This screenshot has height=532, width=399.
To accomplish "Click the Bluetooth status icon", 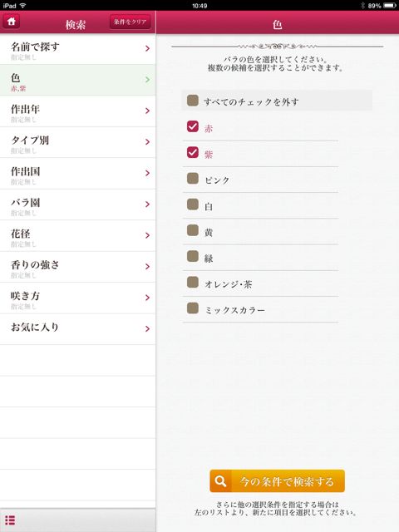I will coord(362,6).
